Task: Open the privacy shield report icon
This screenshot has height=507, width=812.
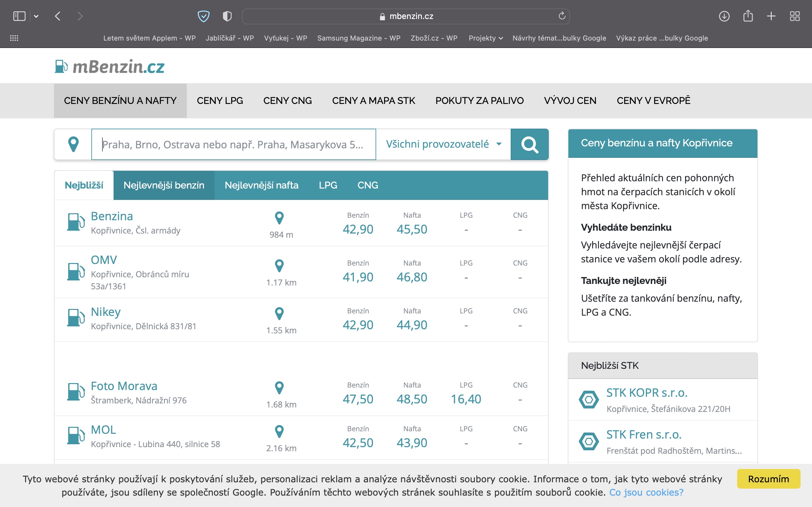Action: coord(227,16)
